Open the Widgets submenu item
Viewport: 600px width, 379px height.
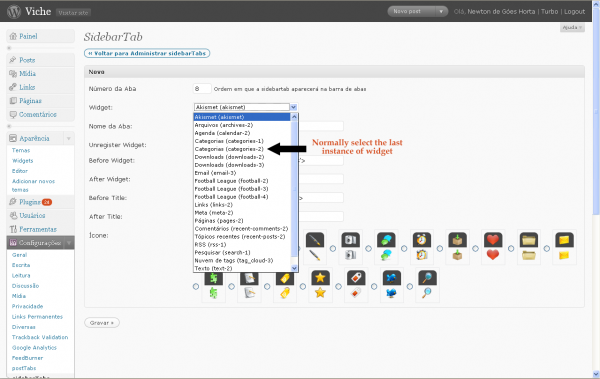pyautogui.click(x=23, y=161)
